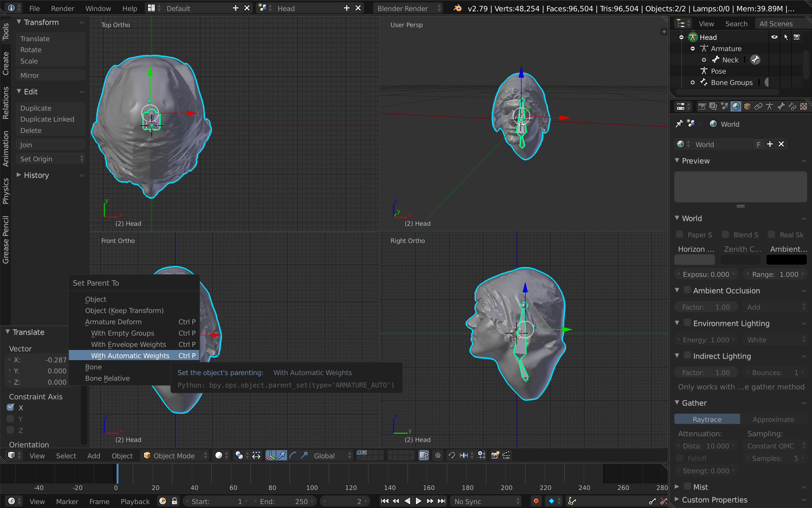This screenshot has width=812, height=508.
Task: Select the scale manipulator icon
Action: (304, 456)
